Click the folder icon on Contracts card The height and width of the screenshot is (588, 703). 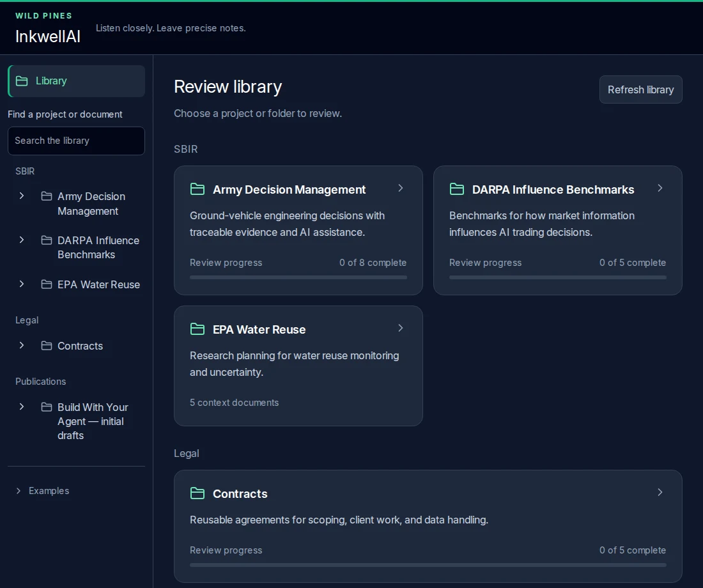tap(197, 493)
